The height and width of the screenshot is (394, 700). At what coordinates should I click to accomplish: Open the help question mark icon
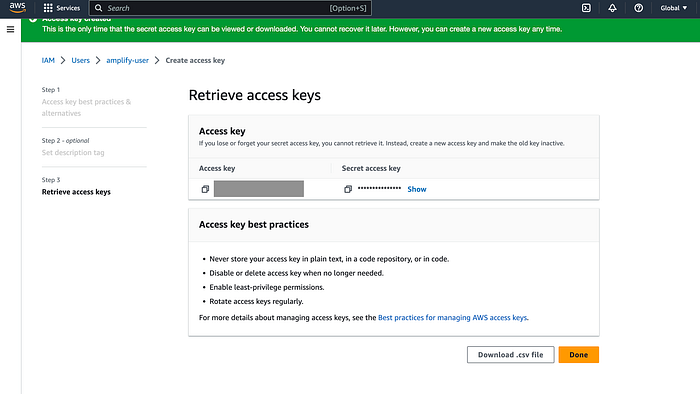638,8
